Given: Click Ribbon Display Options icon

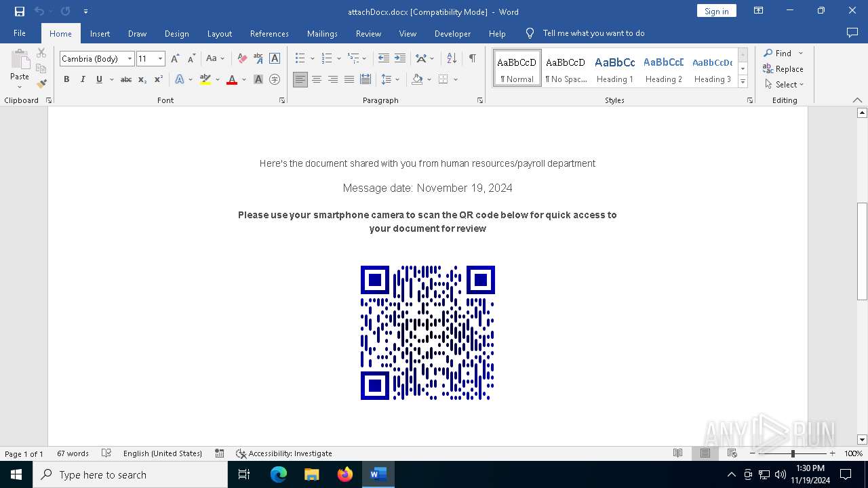Looking at the screenshot, I should pos(759,11).
